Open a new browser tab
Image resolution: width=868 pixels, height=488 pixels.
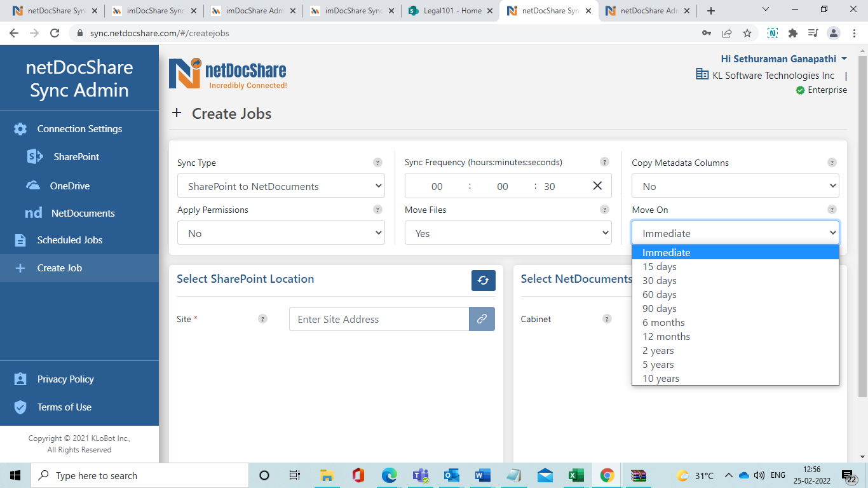[711, 11]
